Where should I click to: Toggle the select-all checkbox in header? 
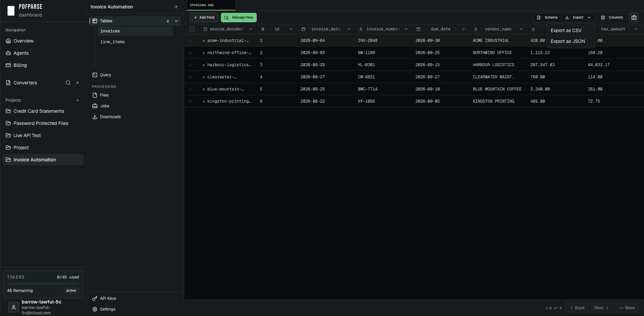coord(192,29)
